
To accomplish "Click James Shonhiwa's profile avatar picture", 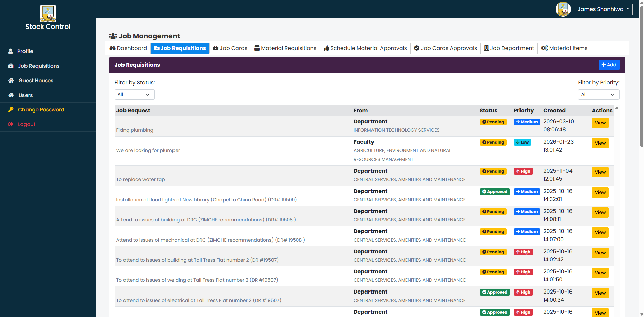I will [563, 9].
